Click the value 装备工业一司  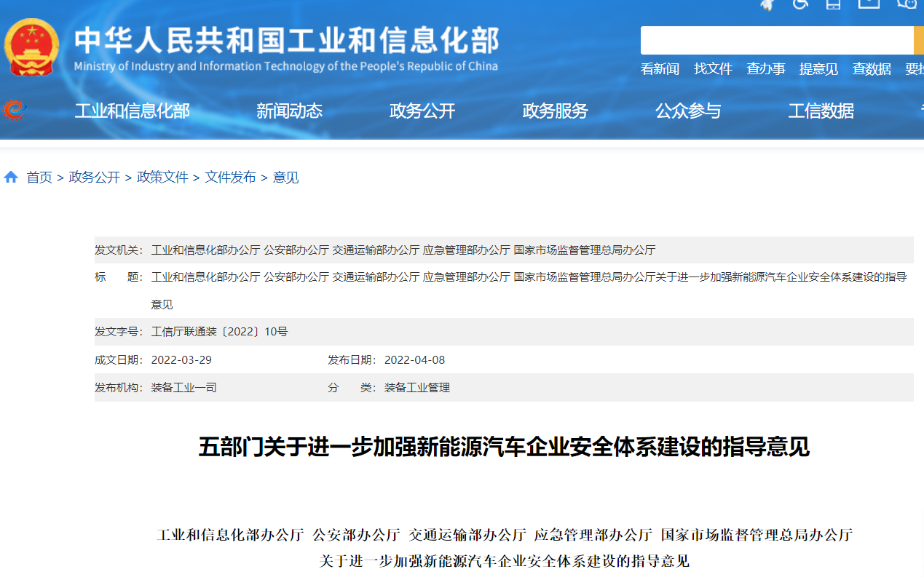(183, 388)
